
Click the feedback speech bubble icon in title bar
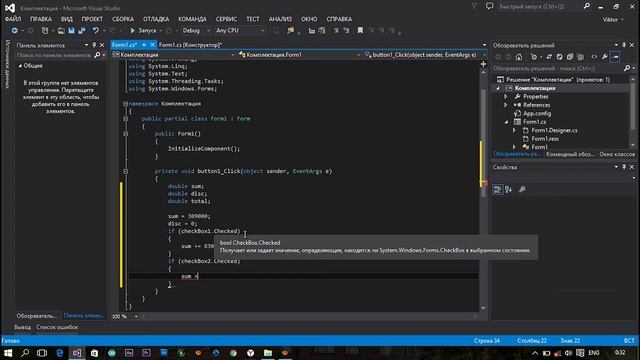point(489,6)
